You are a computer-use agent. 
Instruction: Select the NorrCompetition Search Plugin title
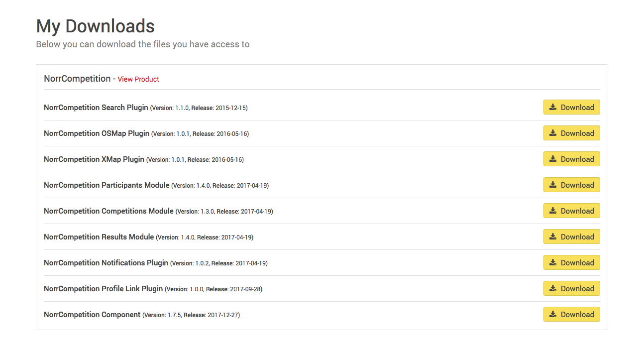coord(96,108)
